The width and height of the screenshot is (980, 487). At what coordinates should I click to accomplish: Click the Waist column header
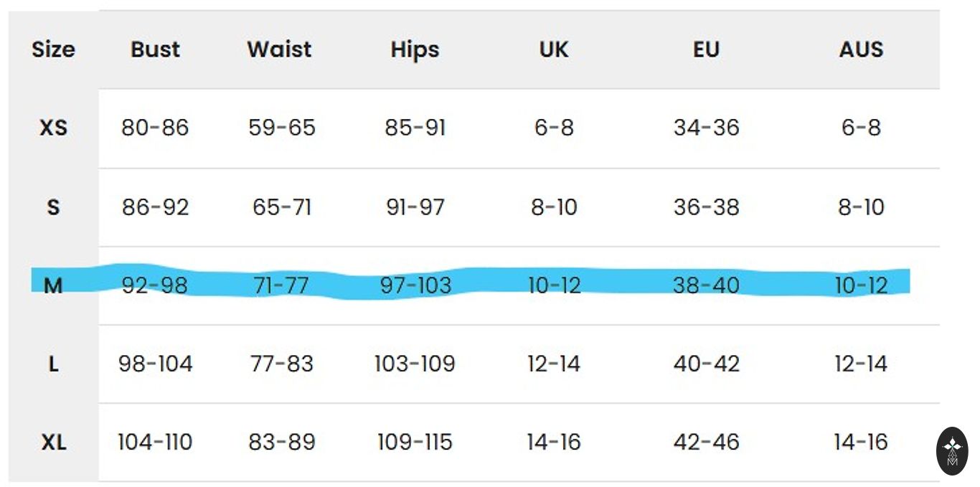coord(280,49)
